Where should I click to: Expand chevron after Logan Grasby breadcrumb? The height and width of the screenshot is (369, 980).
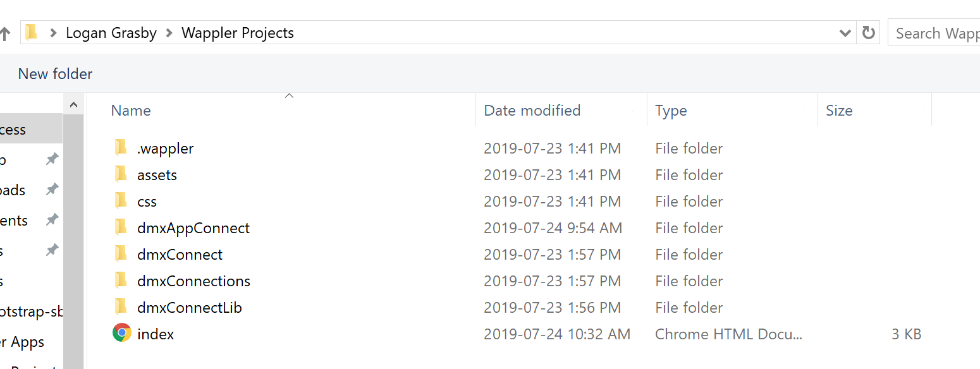coord(169,33)
